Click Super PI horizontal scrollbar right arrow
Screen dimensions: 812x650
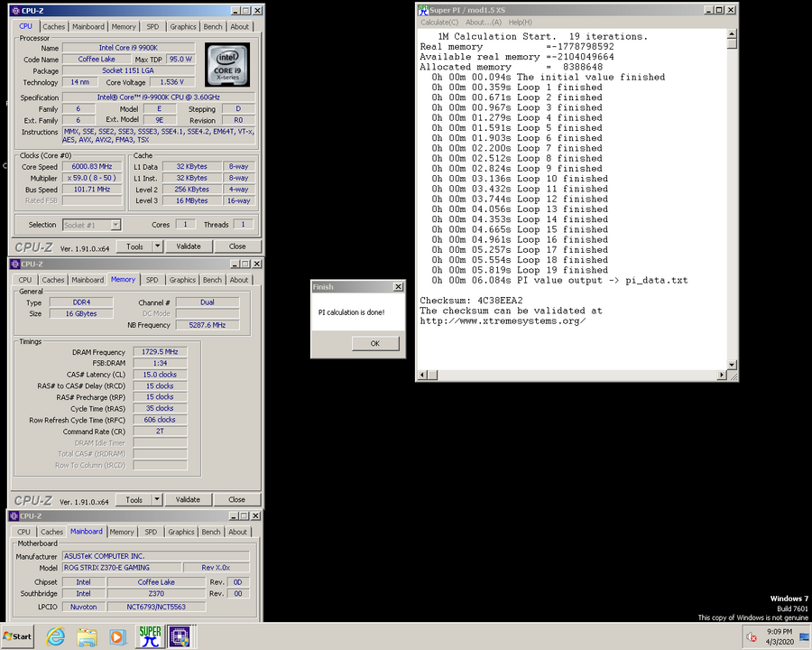(x=722, y=375)
